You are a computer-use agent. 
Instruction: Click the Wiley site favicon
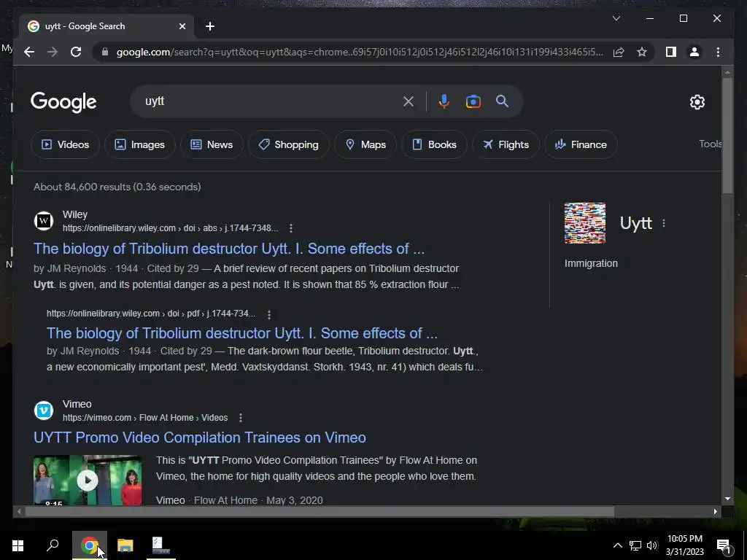44,221
